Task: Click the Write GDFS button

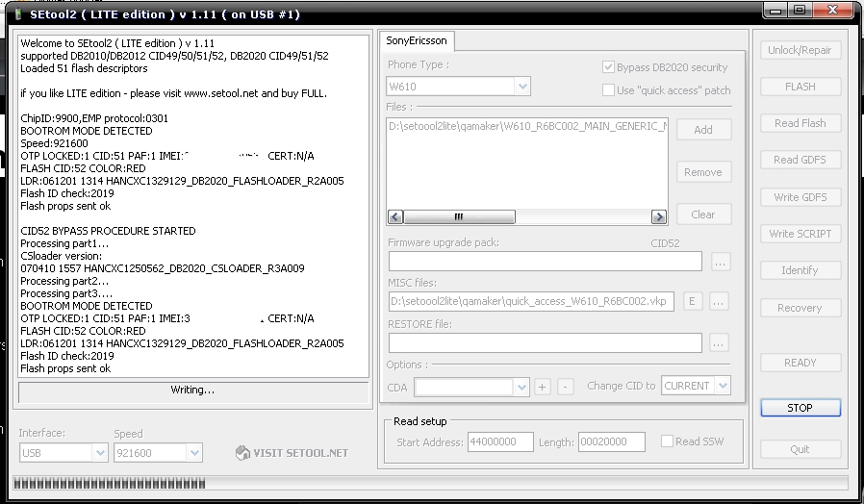Action: (x=800, y=197)
